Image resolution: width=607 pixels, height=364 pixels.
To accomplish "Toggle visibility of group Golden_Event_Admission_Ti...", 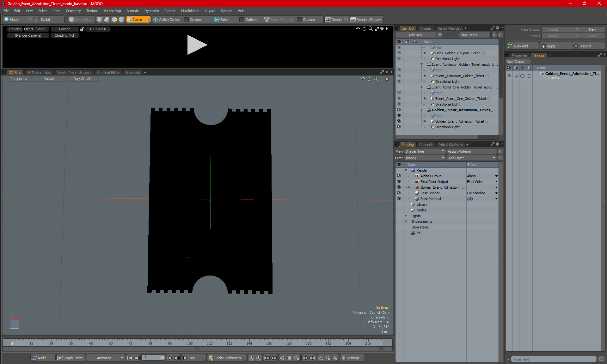I will click(509, 76).
